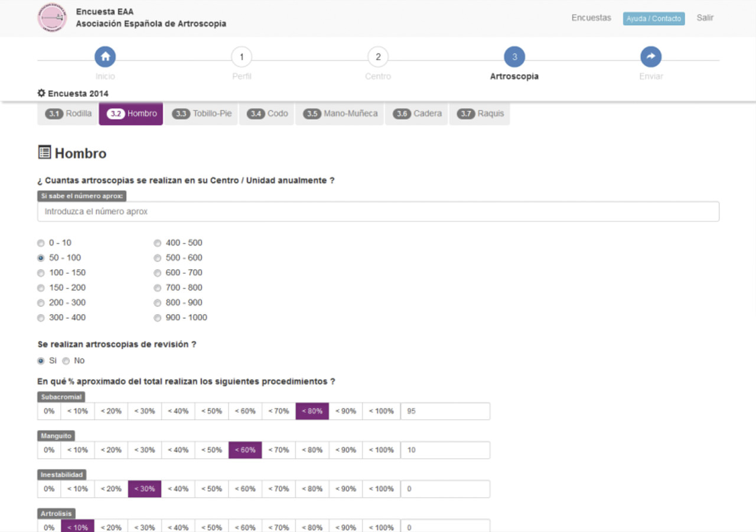Select the 400 - 500 radio option
Screen dimensions: 756x532
pyautogui.click(x=158, y=243)
